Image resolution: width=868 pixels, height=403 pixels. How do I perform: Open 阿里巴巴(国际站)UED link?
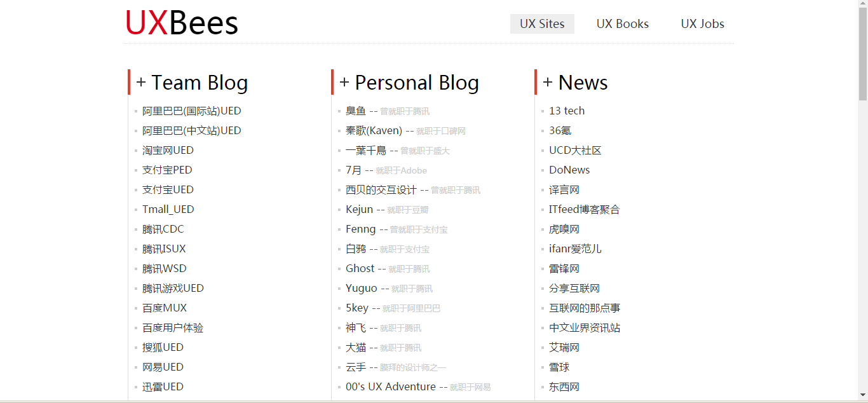tap(192, 111)
